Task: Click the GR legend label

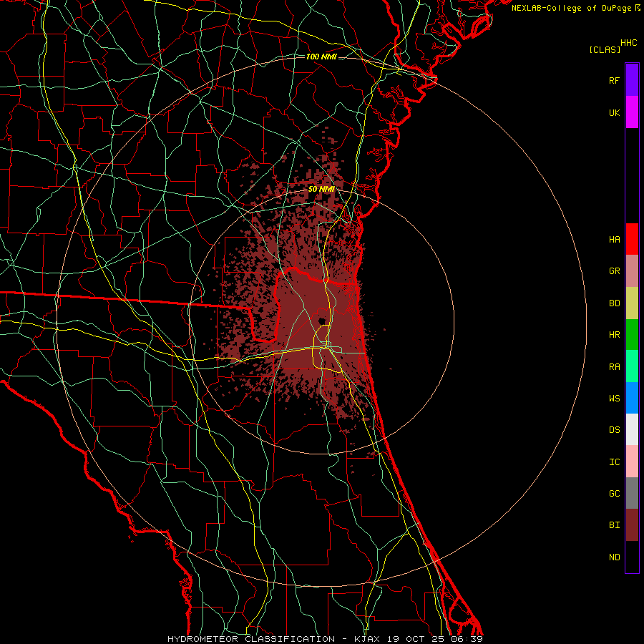Action: [x=615, y=271]
